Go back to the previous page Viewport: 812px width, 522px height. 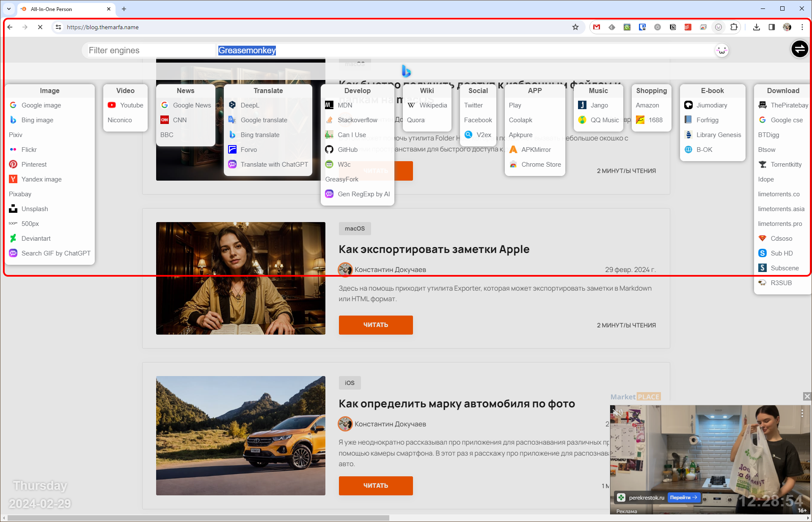(x=10, y=27)
